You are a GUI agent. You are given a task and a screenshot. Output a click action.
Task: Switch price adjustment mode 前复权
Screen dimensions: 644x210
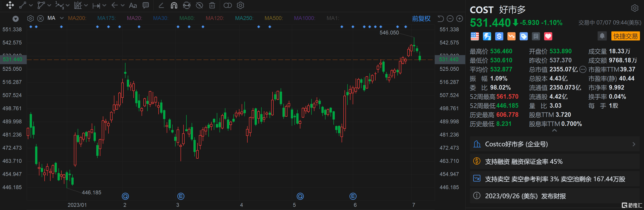(x=421, y=19)
